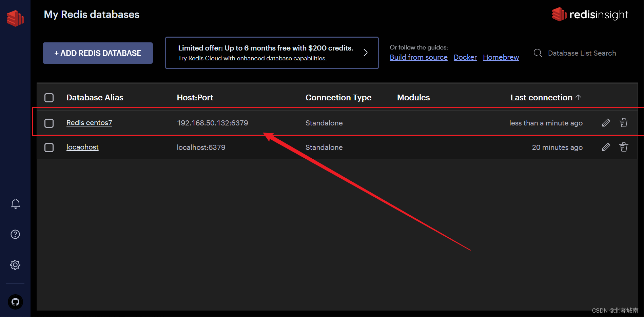Screen dimensions: 644x317
Task: Edit the locaohost database with the pencil icon
Action: [x=606, y=147]
